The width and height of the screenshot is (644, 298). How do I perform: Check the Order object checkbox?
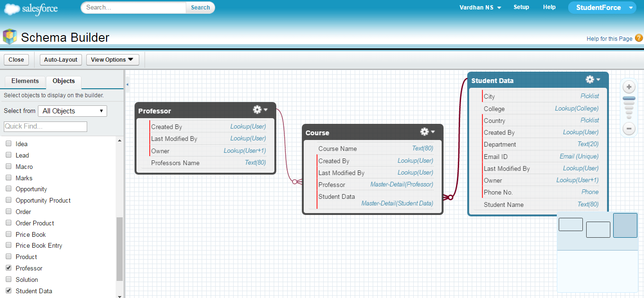click(8, 211)
